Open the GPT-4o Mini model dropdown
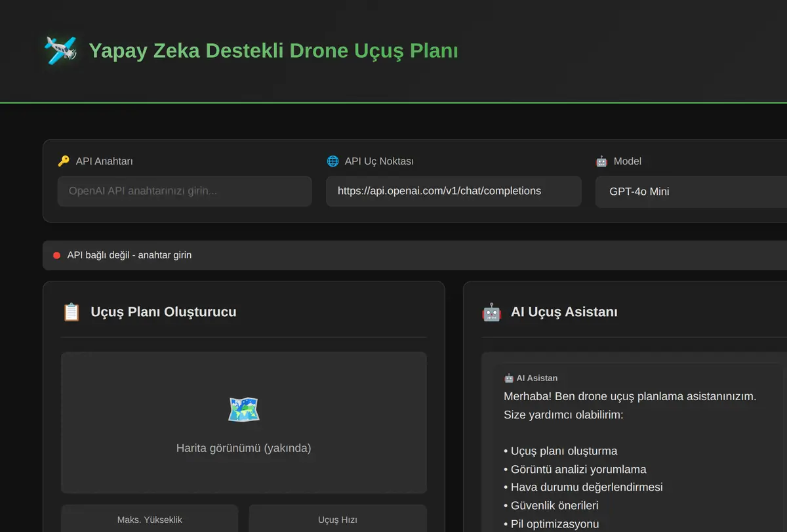This screenshot has width=787, height=532. point(691,192)
